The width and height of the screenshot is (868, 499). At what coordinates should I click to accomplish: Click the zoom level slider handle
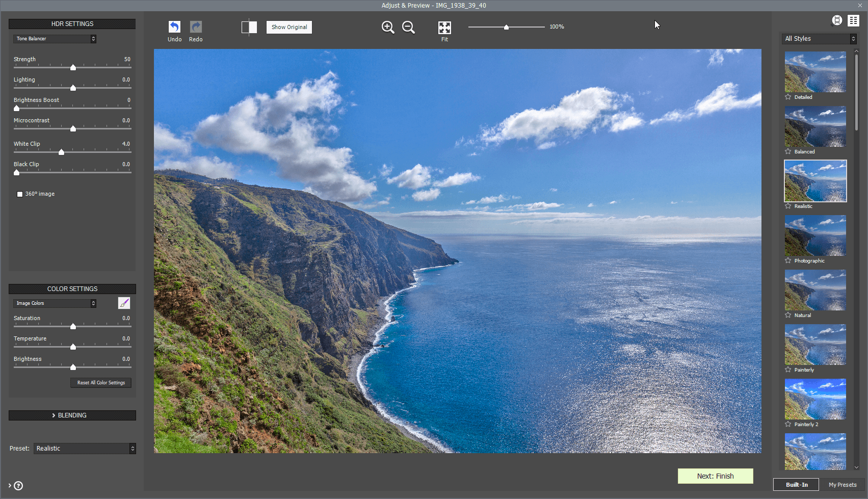tap(506, 27)
